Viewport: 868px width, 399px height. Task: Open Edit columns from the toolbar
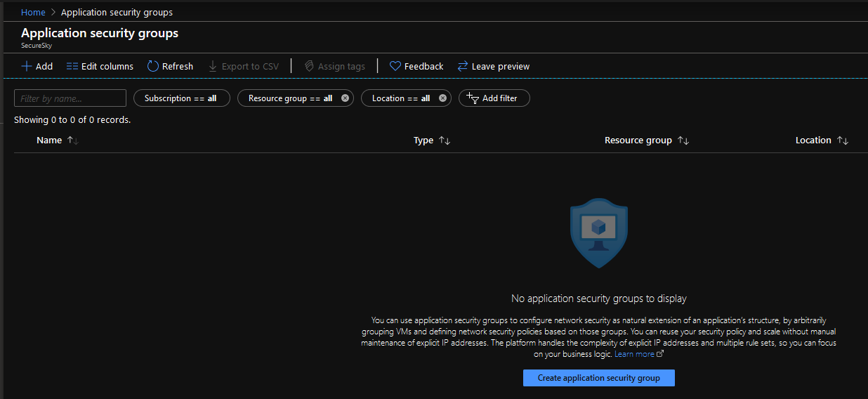click(100, 66)
